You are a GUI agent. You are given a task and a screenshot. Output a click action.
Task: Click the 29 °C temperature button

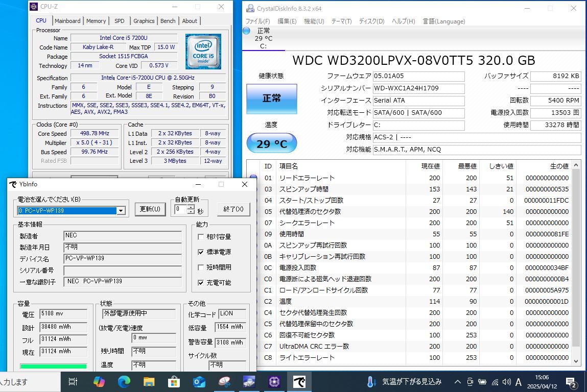coord(272,143)
